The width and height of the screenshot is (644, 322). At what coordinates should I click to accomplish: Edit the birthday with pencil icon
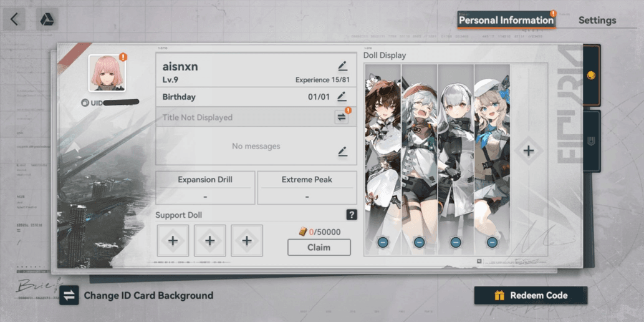coord(342,97)
